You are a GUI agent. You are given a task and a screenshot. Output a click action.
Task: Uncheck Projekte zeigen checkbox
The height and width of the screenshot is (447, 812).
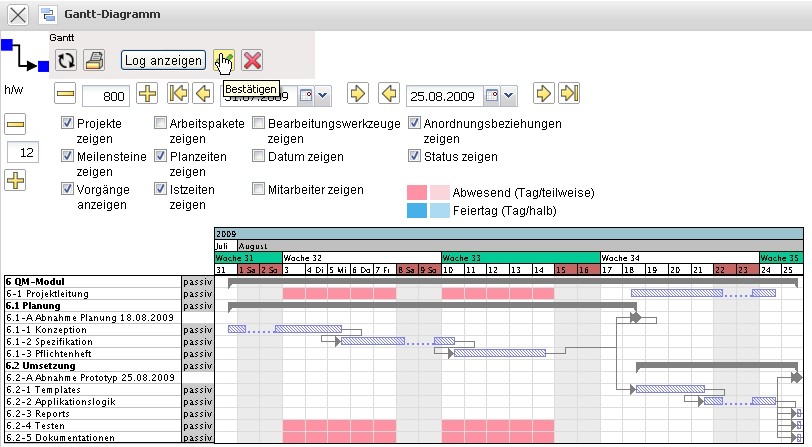(x=67, y=124)
